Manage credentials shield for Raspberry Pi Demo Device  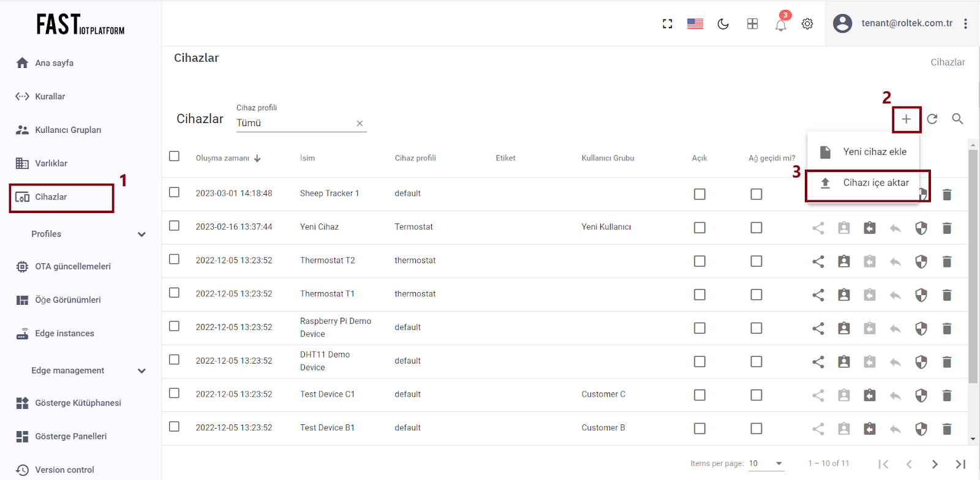(921, 329)
